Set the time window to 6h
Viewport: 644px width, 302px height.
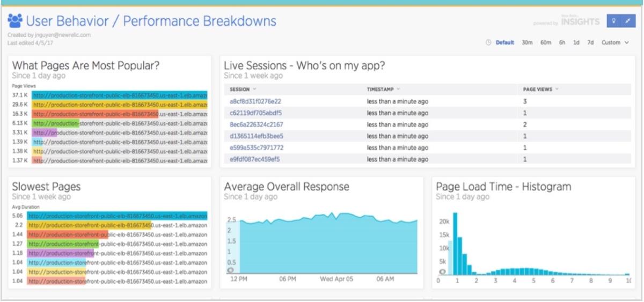(x=562, y=43)
